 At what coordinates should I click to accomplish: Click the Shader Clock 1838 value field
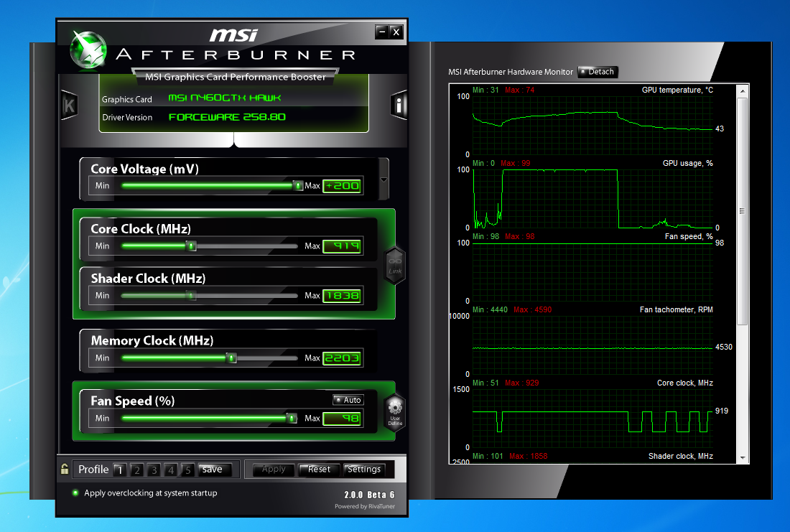pyautogui.click(x=342, y=296)
